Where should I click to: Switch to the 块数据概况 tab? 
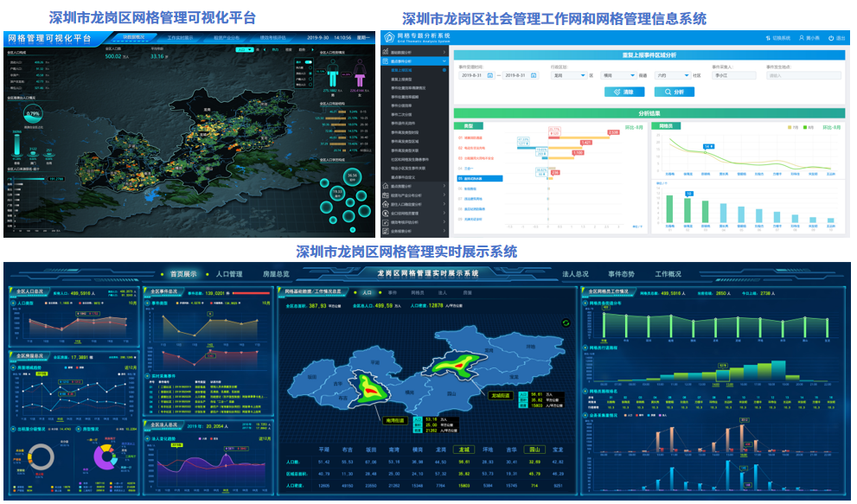pos(134,38)
